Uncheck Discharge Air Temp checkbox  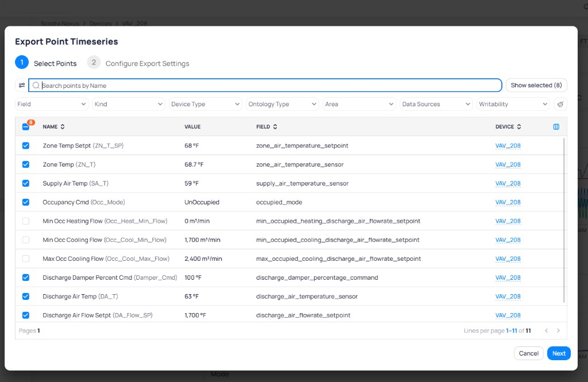tap(25, 296)
